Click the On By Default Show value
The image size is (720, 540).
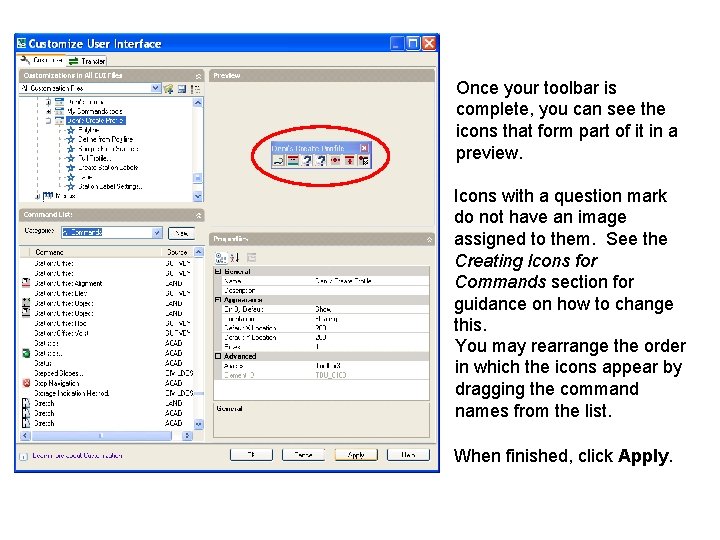pyautogui.click(x=371, y=309)
